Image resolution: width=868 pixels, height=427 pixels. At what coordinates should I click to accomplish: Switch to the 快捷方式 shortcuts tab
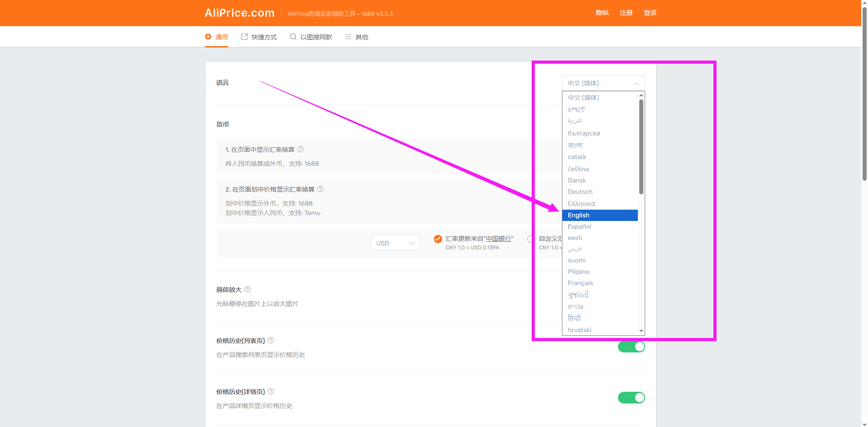point(259,37)
